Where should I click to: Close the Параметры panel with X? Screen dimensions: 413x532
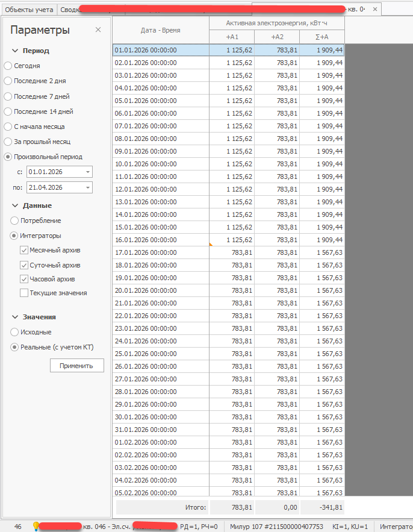98,30
